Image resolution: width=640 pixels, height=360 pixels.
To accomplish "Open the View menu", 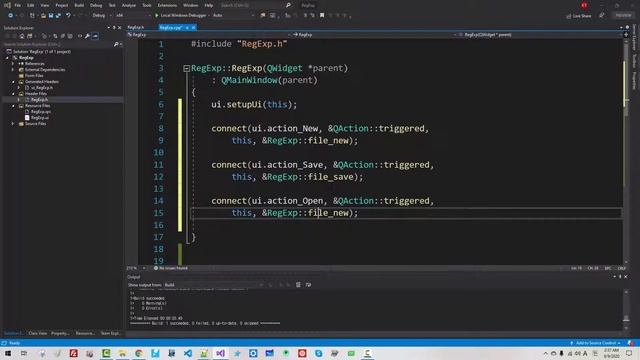I will pos(45,5).
